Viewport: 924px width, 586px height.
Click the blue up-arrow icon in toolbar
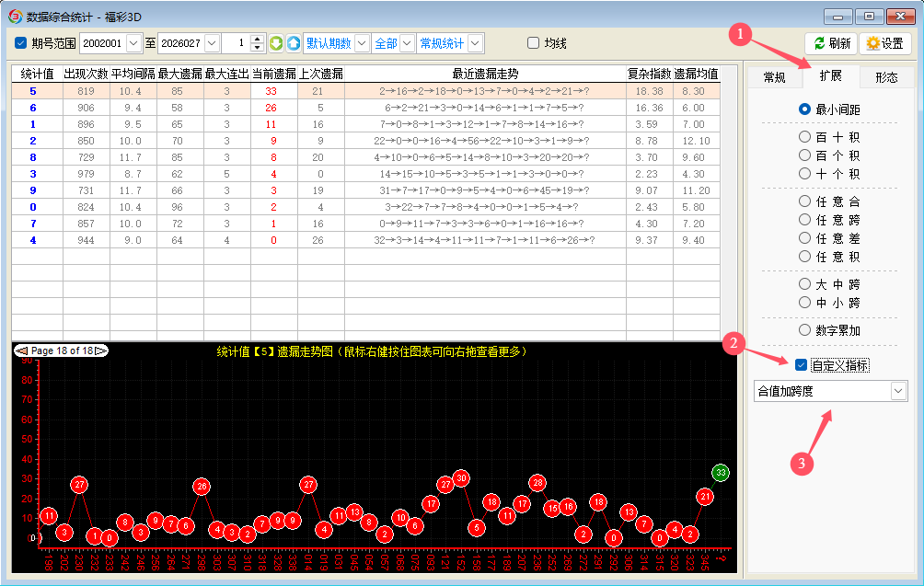294,43
